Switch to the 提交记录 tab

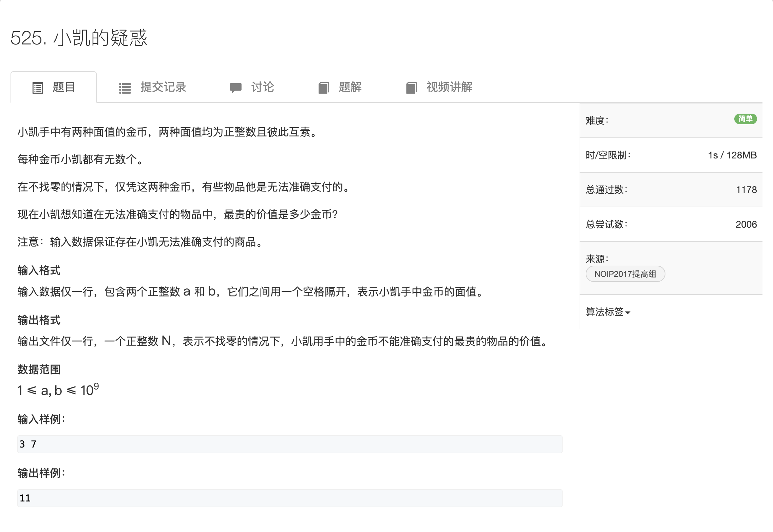pos(163,88)
